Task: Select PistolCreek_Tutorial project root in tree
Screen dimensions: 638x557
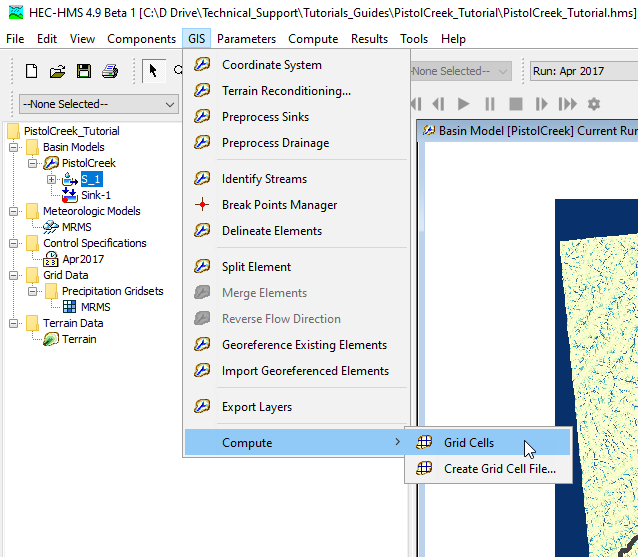Action: click(72, 131)
